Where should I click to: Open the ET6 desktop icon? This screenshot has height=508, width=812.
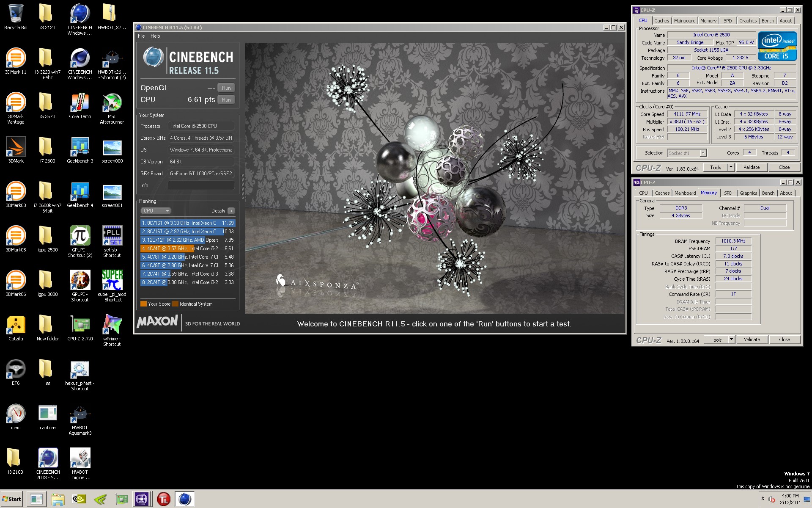coord(16,373)
